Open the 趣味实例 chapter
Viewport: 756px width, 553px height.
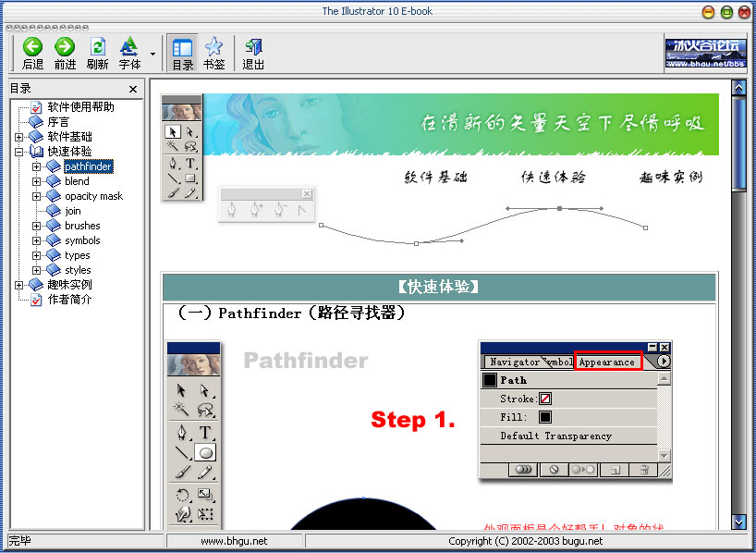click(69, 285)
